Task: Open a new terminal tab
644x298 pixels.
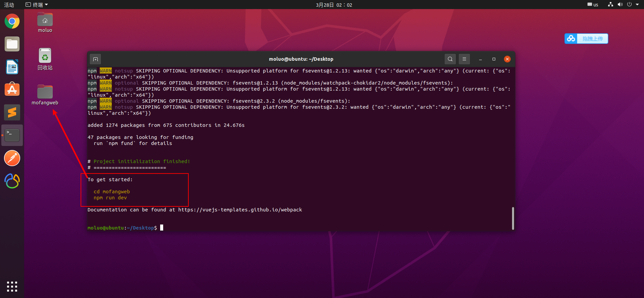Action: click(x=96, y=59)
